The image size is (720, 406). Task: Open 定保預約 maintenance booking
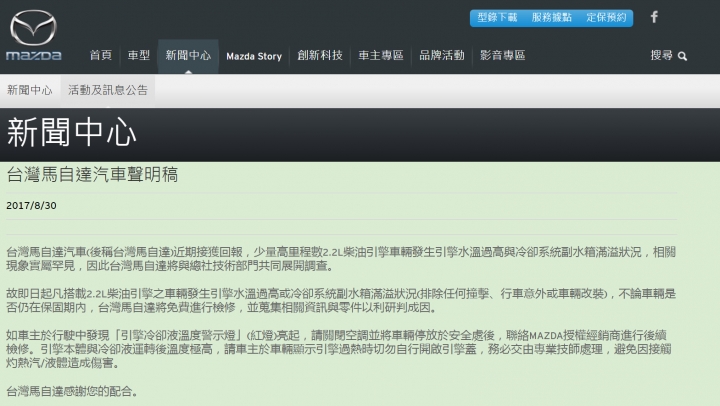tap(606, 18)
